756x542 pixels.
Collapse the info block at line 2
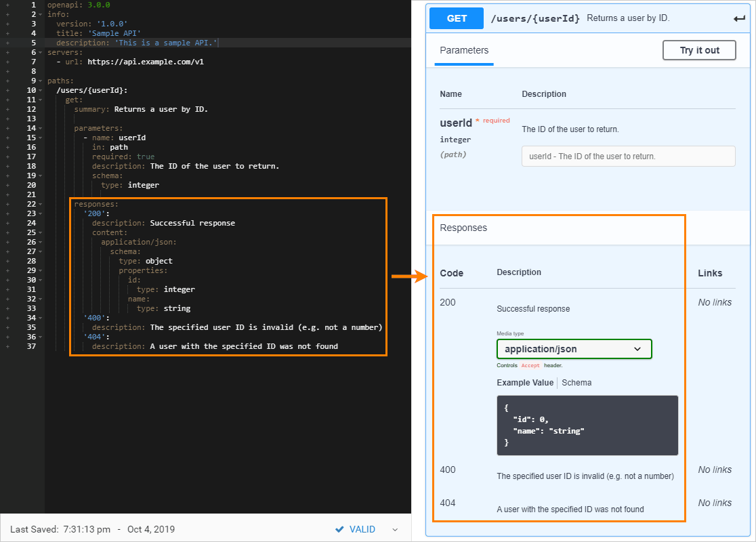point(41,14)
